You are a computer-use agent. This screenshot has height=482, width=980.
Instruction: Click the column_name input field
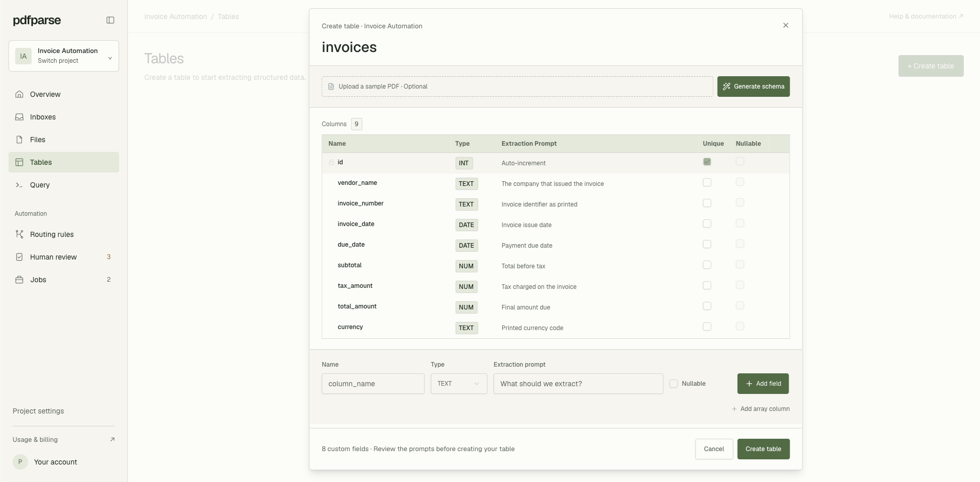click(373, 384)
